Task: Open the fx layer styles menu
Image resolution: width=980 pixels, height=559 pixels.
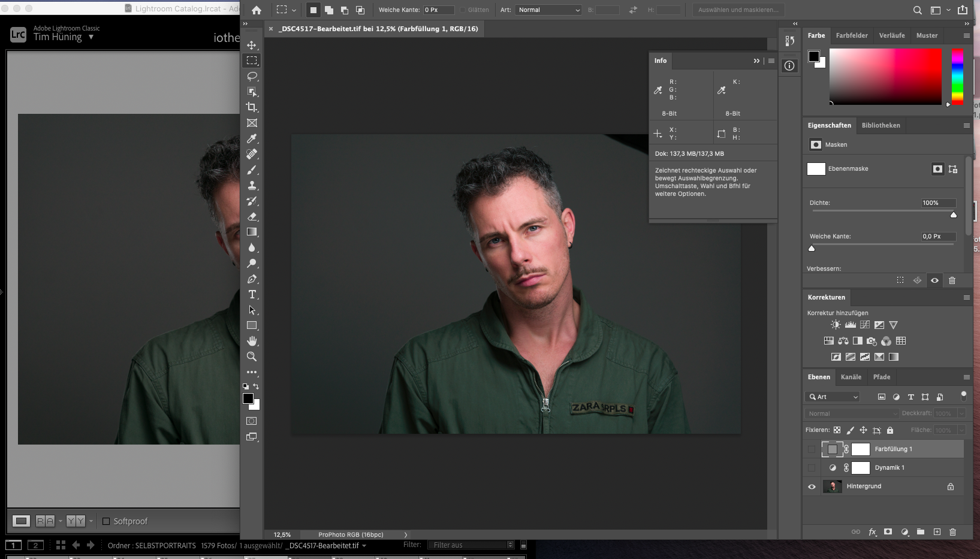Action: [x=872, y=531]
